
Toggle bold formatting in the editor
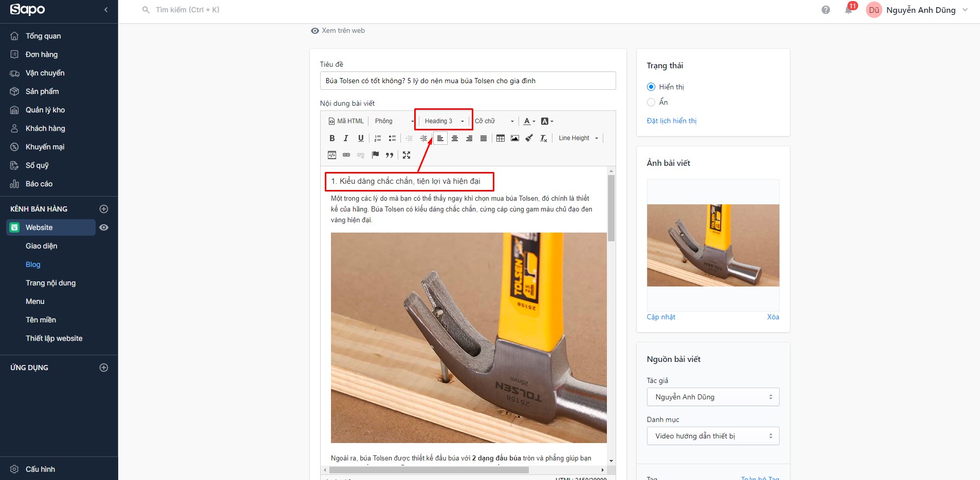332,138
